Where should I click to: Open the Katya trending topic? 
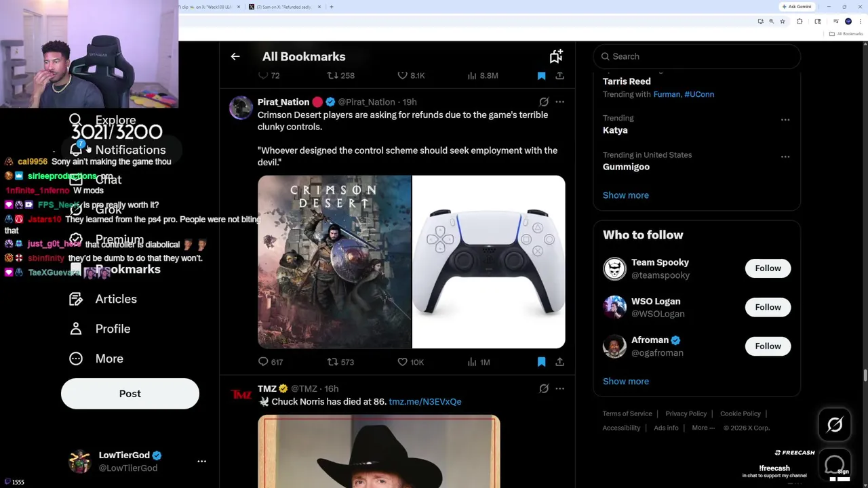tap(615, 130)
